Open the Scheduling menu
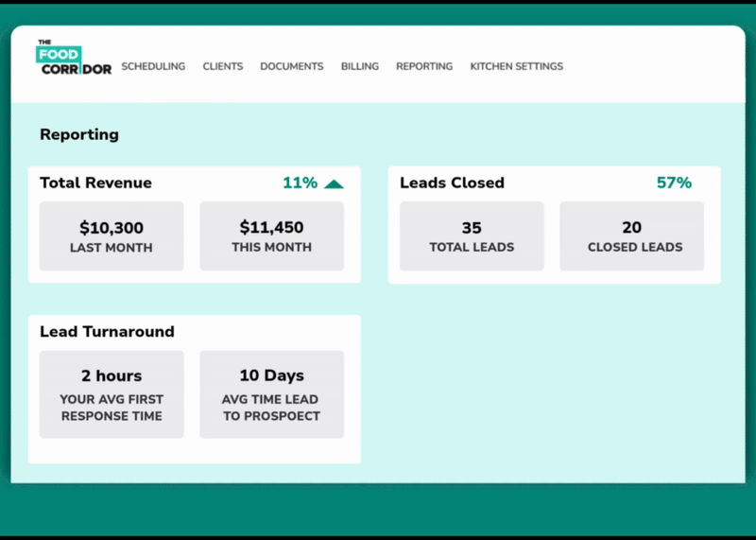 click(153, 67)
